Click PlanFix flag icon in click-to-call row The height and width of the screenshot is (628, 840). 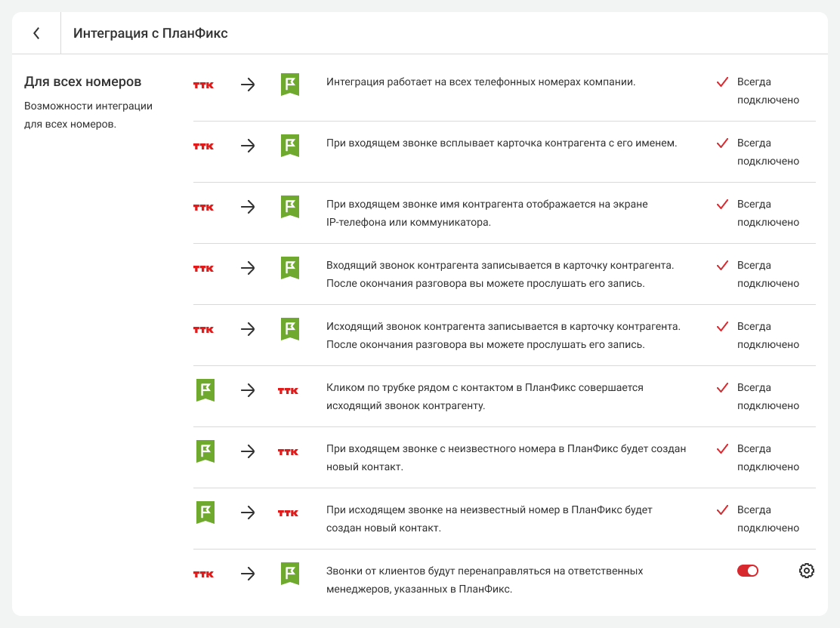(205, 390)
